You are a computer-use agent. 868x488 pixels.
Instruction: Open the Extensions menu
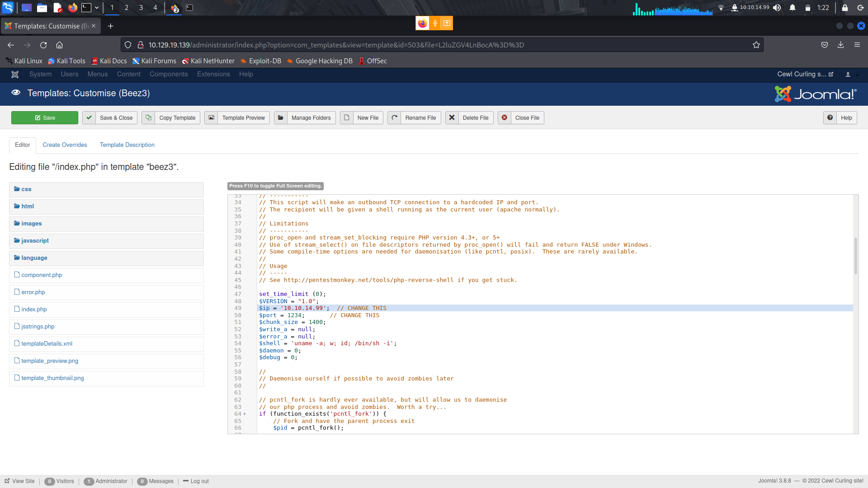tap(213, 75)
